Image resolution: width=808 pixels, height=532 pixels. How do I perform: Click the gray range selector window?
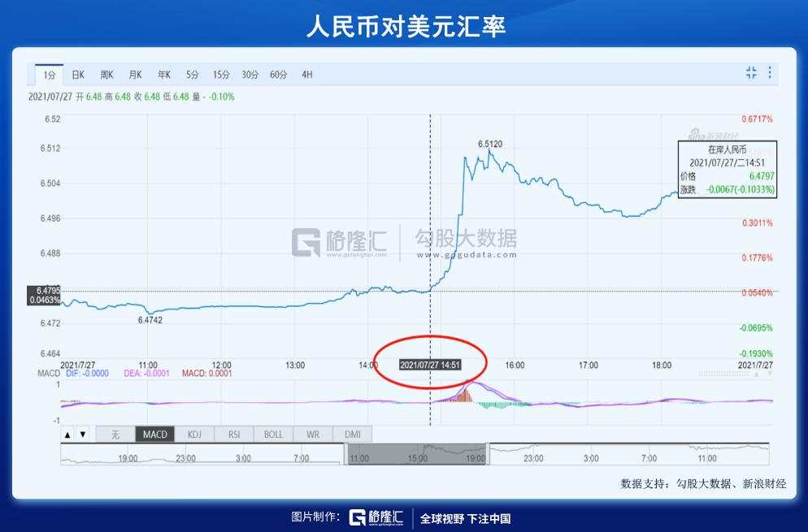pyautogui.click(x=417, y=454)
